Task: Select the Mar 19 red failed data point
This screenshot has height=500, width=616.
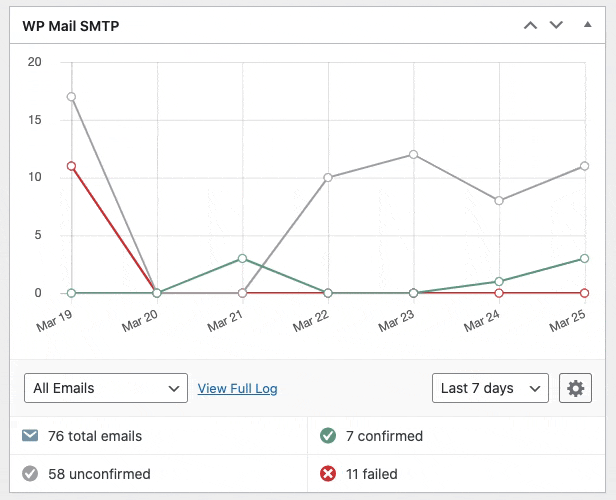Action: point(71,166)
